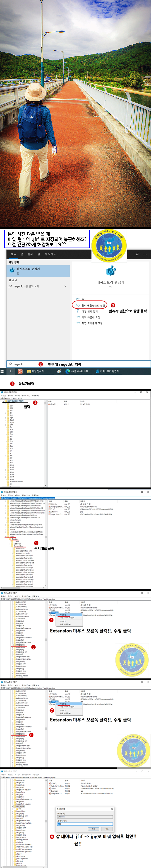151x868 pixels.
Task: Select the .accdb registry key
Action: [12, 467]
